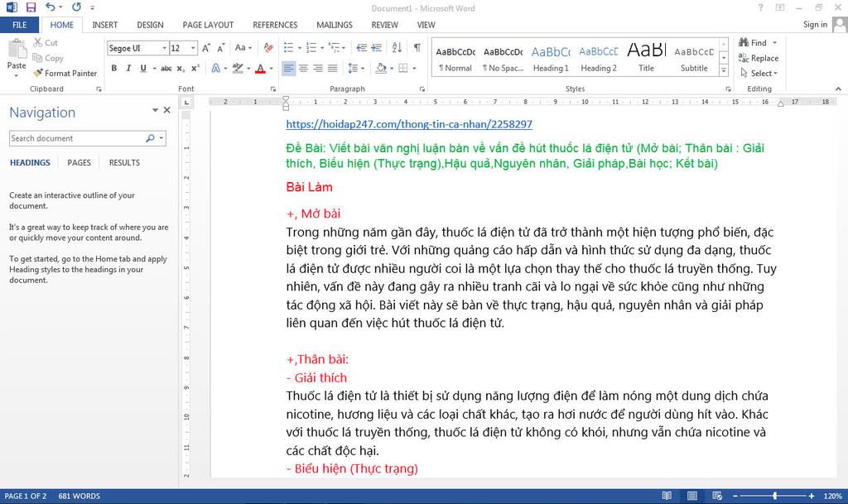Screen dimensions: 848x504
Task: Toggle Italic formatting
Action: coord(128,68)
